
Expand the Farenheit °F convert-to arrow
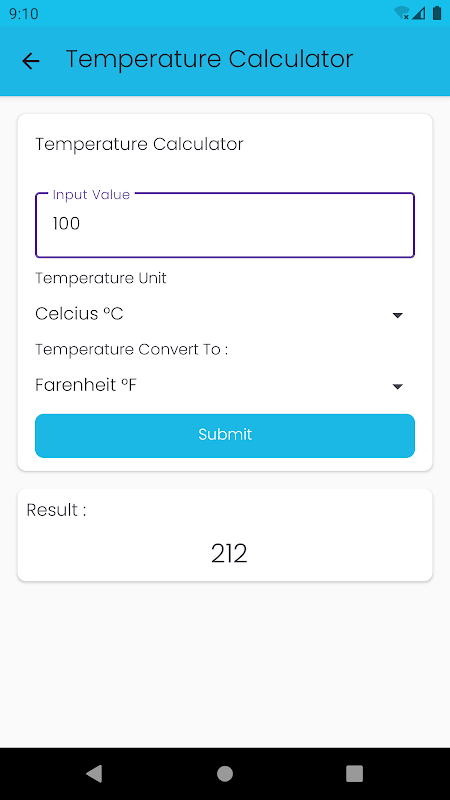pos(398,387)
